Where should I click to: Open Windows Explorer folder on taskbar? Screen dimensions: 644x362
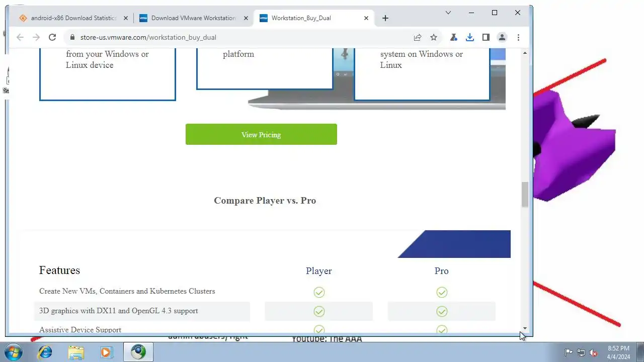click(x=76, y=352)
